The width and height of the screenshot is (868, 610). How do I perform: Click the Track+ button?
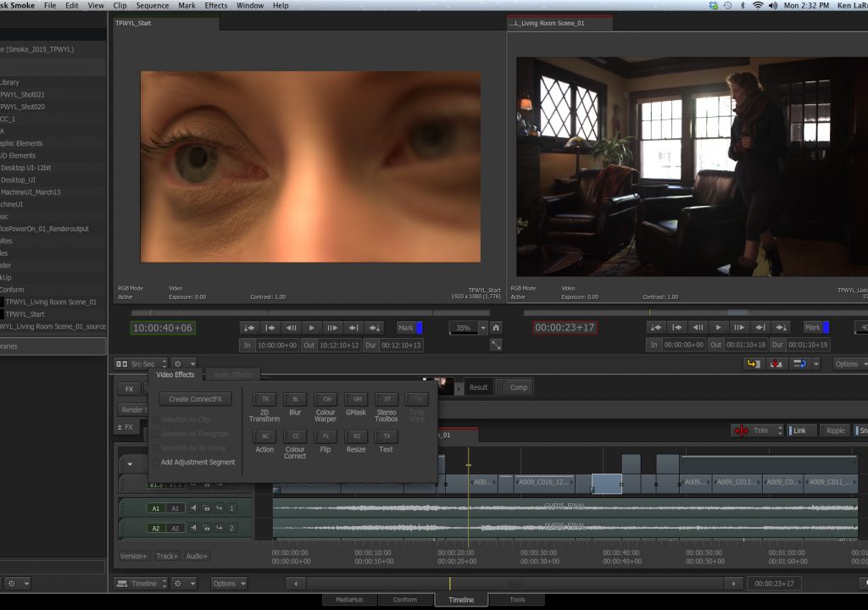pos(167,556)
